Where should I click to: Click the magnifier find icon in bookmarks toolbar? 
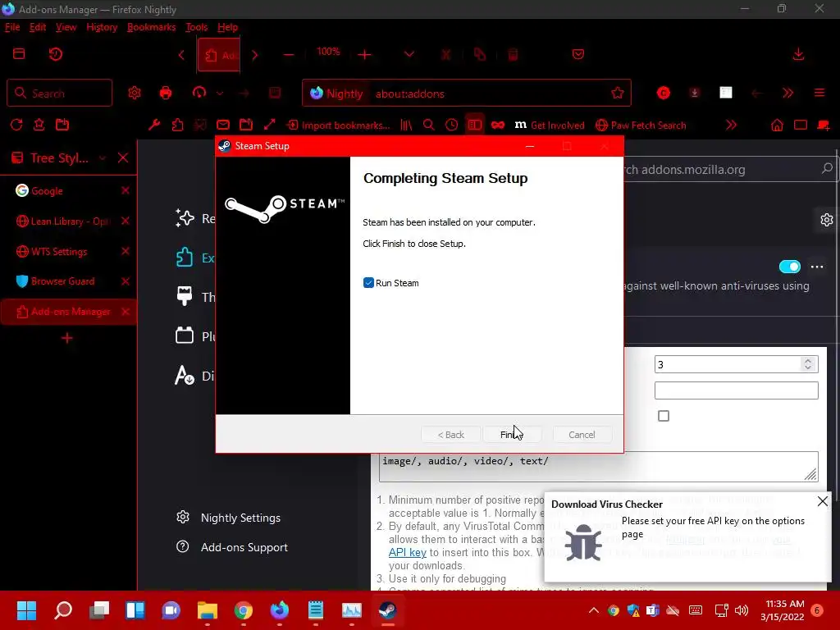pos(428,125)
